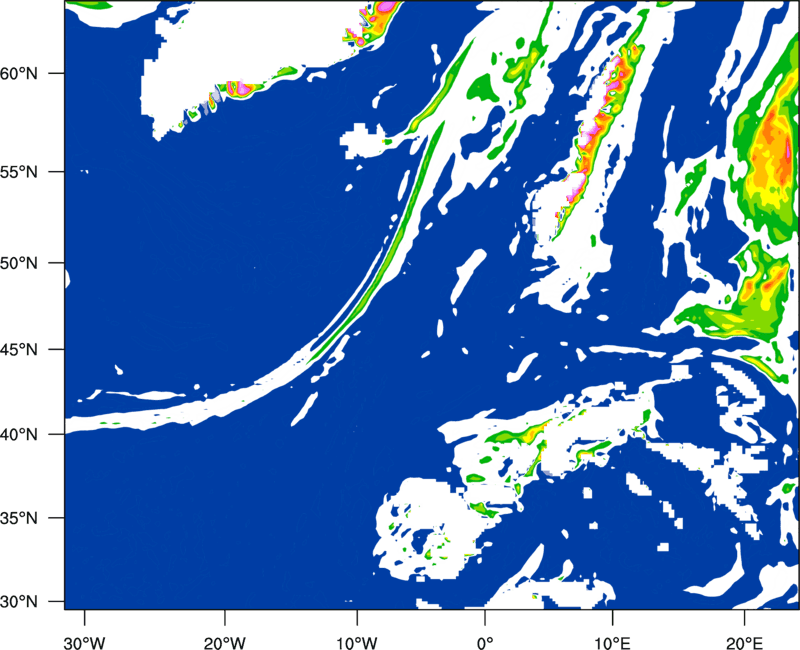Click the 35°N latitude label
The width and height of the screenshot is (800, 650).
[19, 518]
